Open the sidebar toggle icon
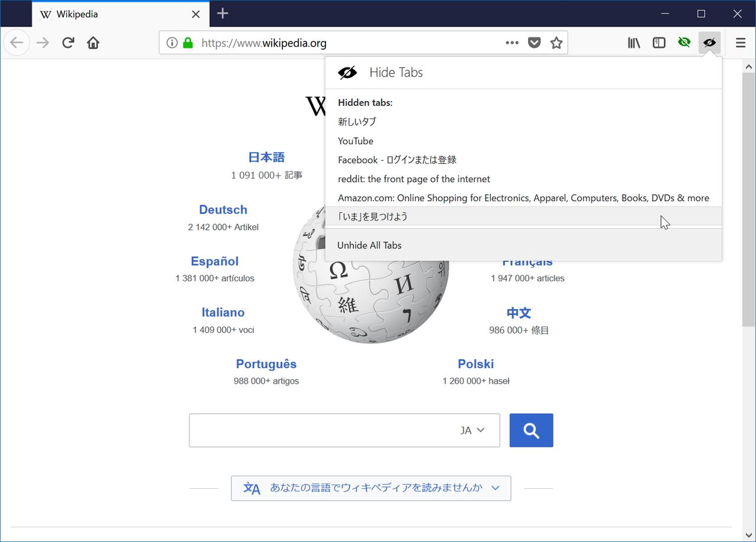Screen dimensions: 756x542 [659, 43]
